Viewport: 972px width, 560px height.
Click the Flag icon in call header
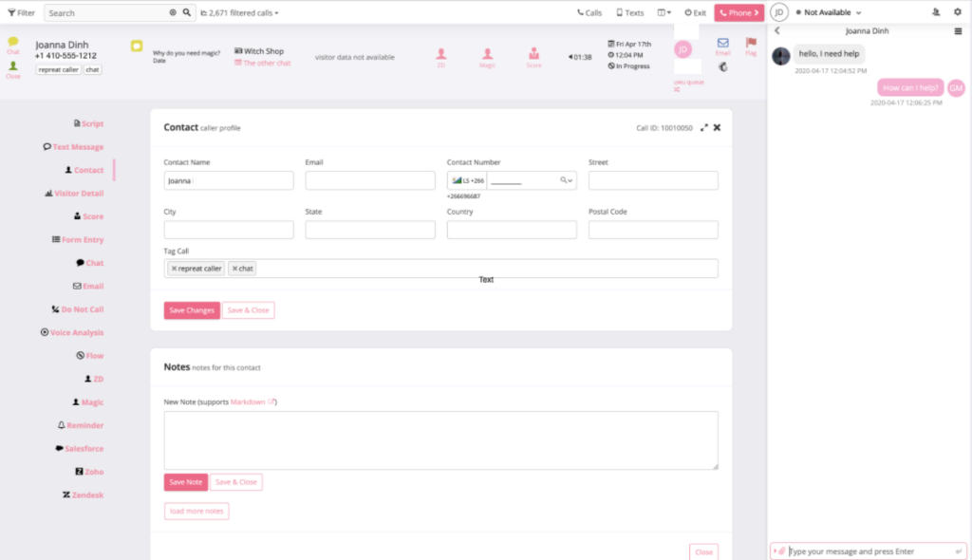(x=751, y=44)
